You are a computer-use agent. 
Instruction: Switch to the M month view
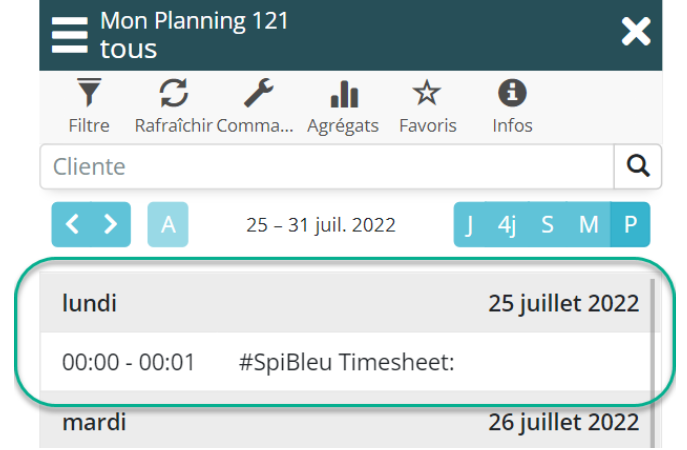[x=588, y=224]
